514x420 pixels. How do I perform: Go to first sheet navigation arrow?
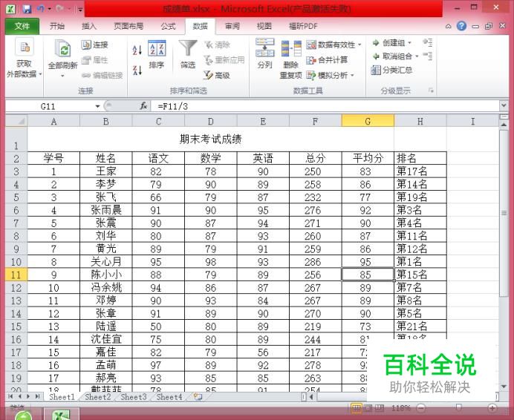[x=11, y=397]
